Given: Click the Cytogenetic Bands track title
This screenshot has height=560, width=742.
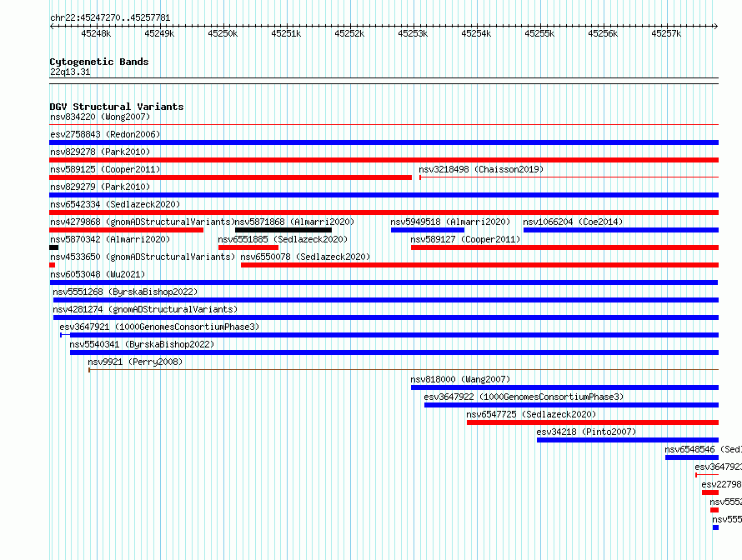Looking at the screenshot, I should (99, 62).
